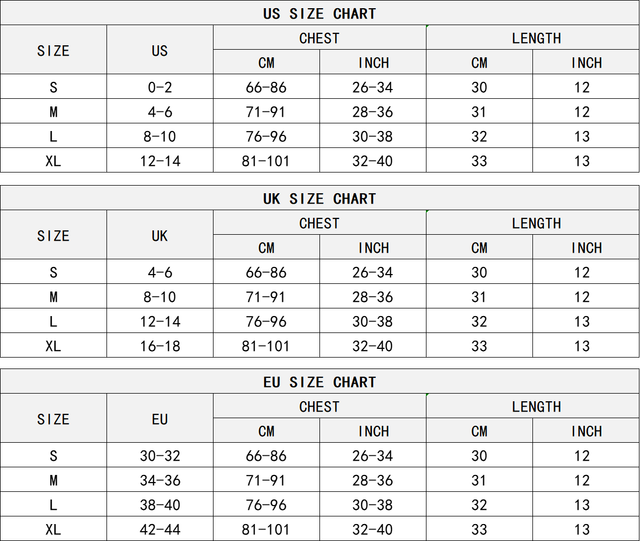The width and height of the screenshot is (640, 541).
Task: Select the 4-6 cell in UK chart
Action: point(160,272)
